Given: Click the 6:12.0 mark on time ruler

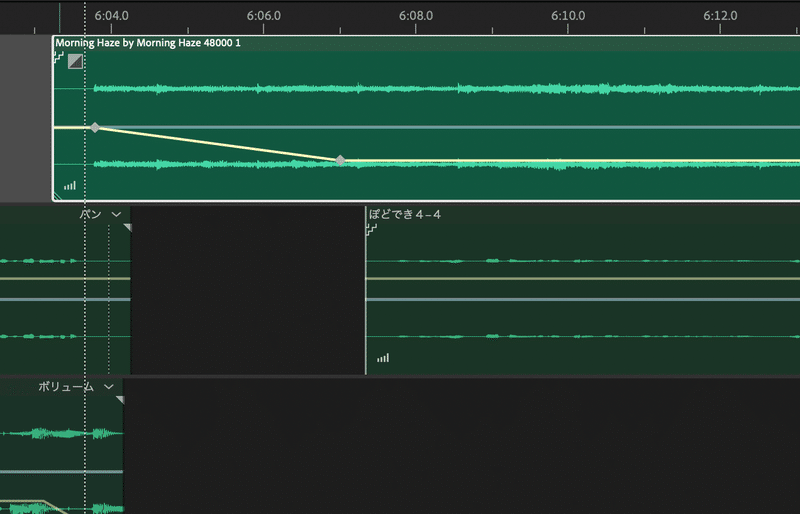Looking at the screenshot, I should [x=720, y=16].
